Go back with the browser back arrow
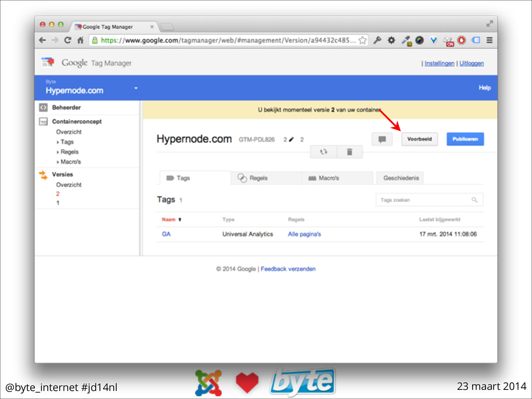The image size is (532, 399). (x=42, y=40)
